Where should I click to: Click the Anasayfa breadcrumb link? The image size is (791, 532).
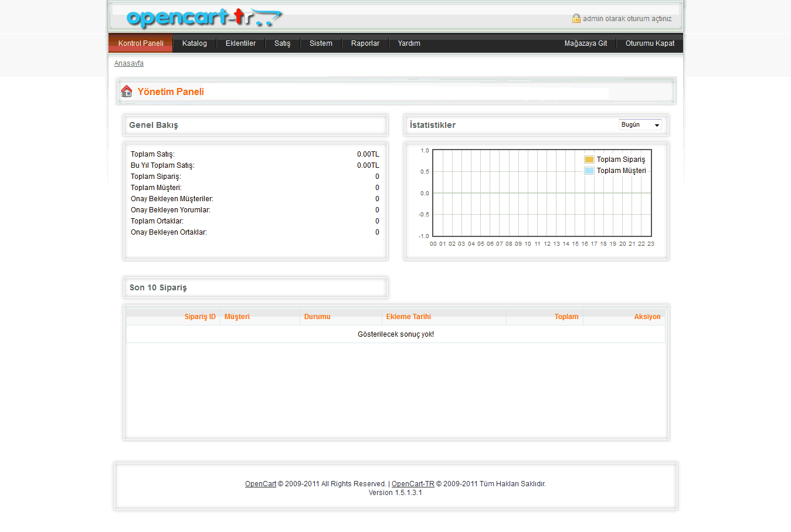pyautogui.click(x=128, y=63)
